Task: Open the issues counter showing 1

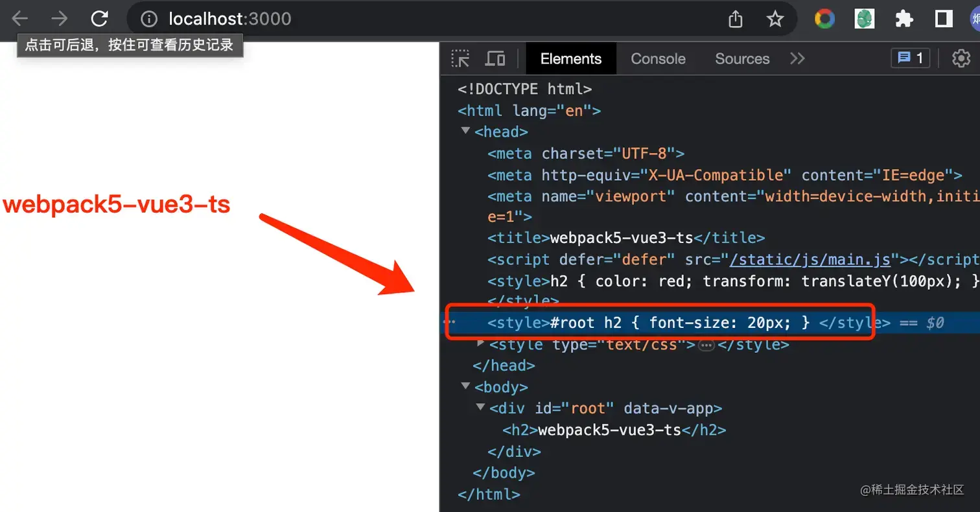Action: click(910, 58)
